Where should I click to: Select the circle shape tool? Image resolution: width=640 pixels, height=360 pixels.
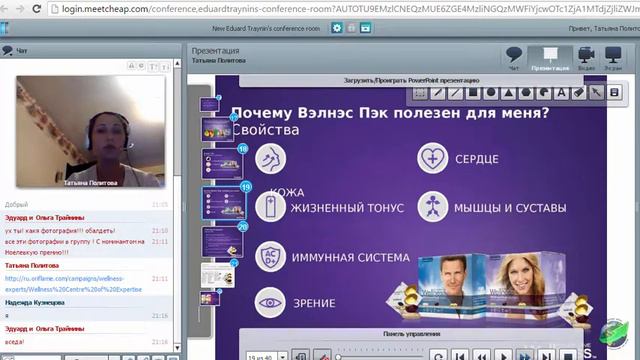tap(491, 93)
